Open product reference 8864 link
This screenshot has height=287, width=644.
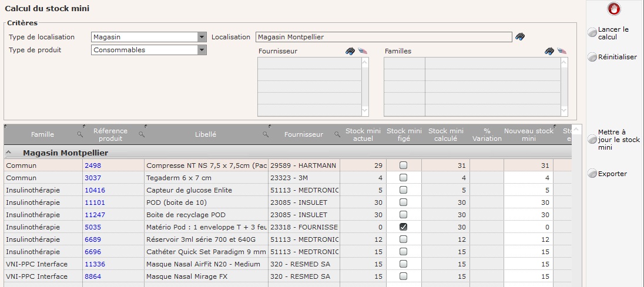point(93,276)
